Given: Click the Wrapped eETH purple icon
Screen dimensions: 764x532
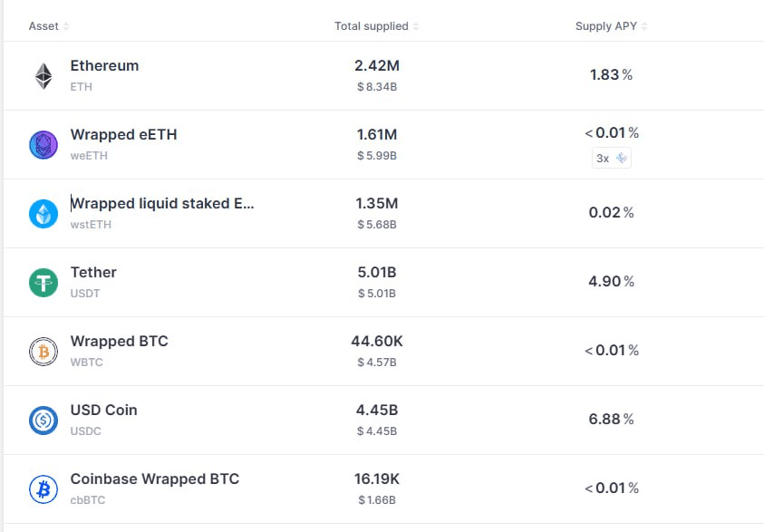Looking at the screenshot, I should (44, 145).
